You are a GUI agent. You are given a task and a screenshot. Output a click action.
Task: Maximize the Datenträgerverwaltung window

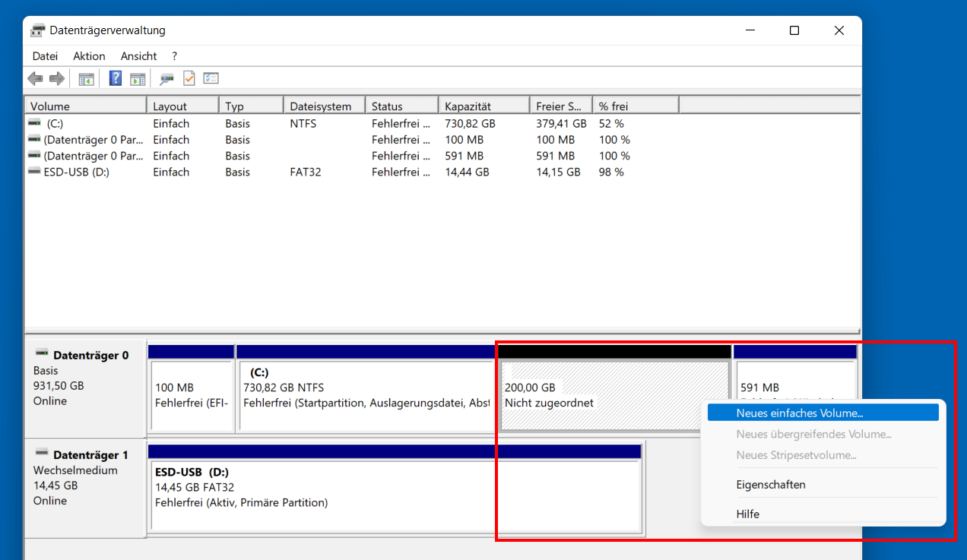click(794, 30)
